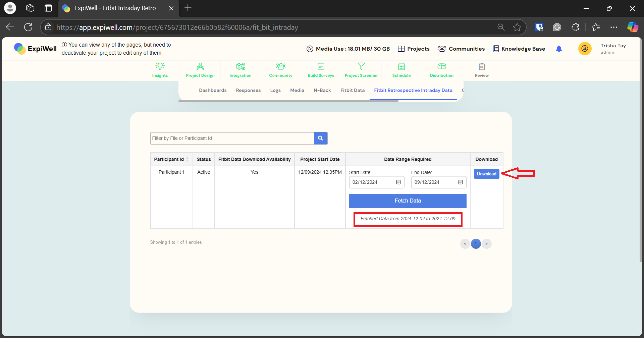The width and height of the screenshot is (644, 338).
Task: Open the Schedule calendar icon
Action: [x=401, y=66]
